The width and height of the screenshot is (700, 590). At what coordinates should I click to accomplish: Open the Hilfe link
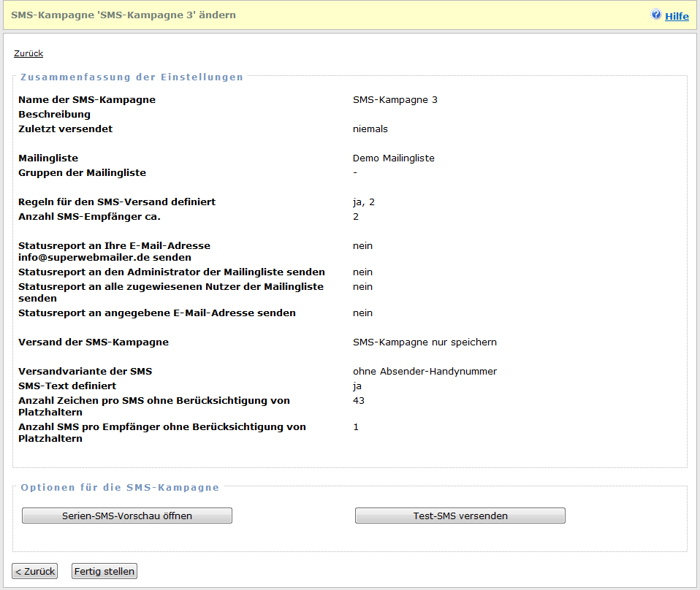[677, 16]
